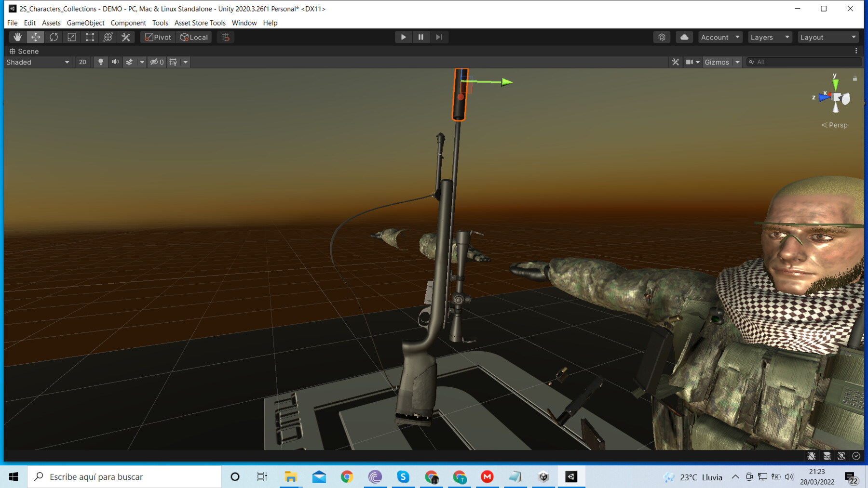Toggle grid snapping icon in main toolbar
868x488 pixels.
click(x=225, y=37)
